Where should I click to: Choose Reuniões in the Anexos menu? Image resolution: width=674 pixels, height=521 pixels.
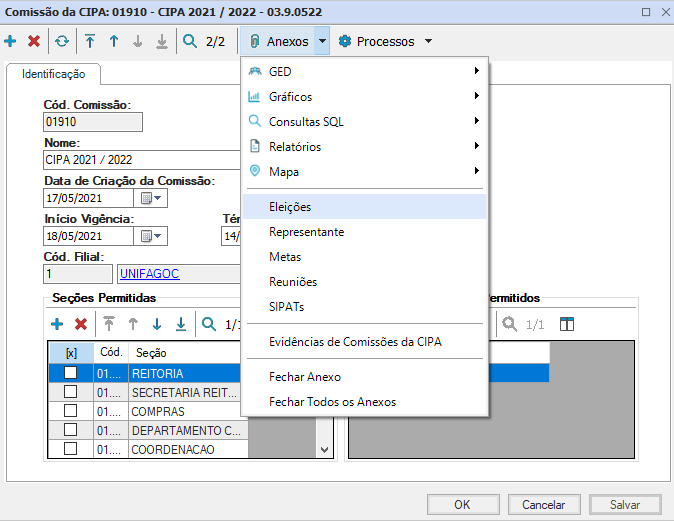293,282
